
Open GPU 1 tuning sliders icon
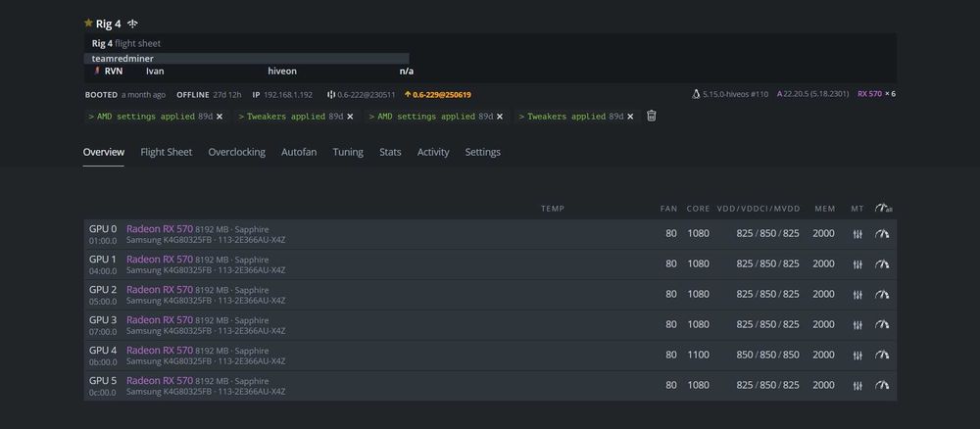click(x=857, y=264)
